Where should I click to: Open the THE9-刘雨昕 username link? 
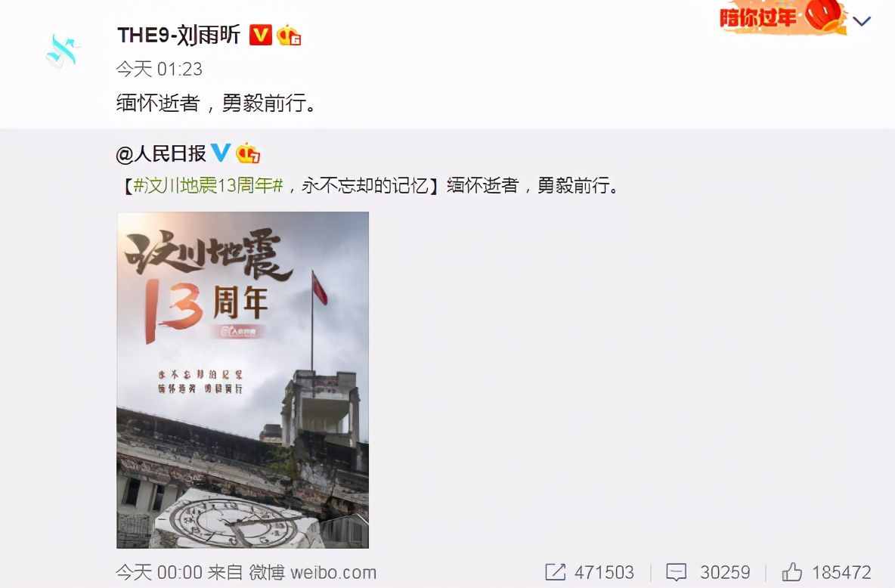tap(178, 36)
